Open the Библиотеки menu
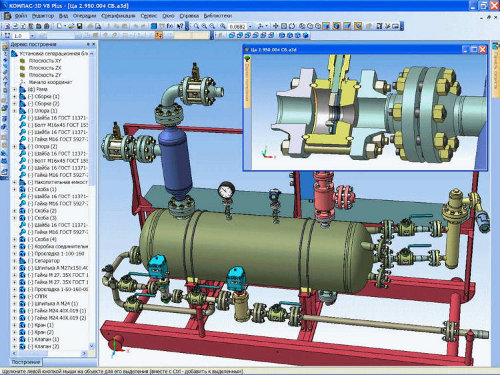 click(x=218, y=16)
